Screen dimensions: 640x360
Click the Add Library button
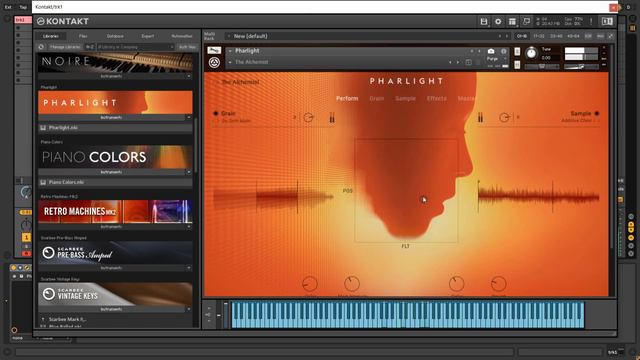(187, 47)
